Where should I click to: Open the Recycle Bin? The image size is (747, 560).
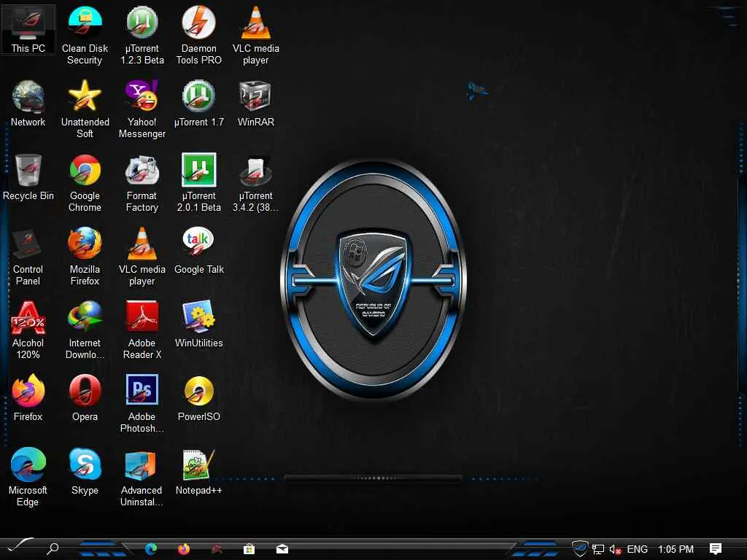point(28,177)
